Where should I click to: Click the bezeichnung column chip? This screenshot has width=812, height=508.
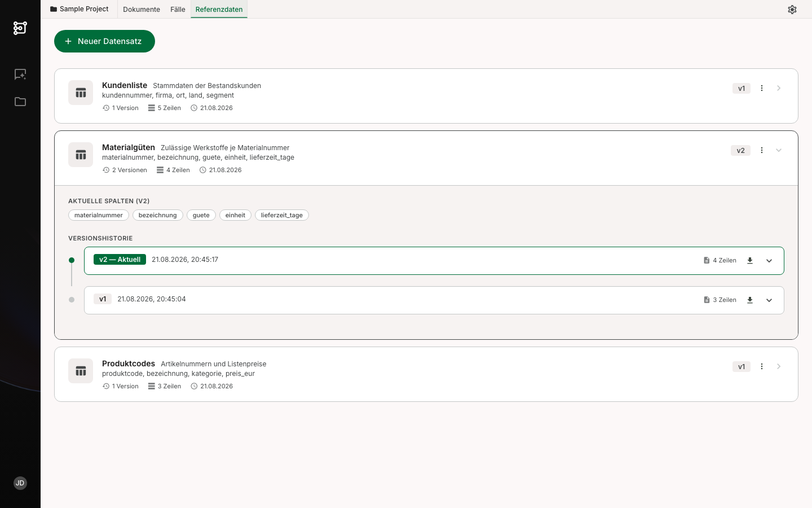pos(158,215)
